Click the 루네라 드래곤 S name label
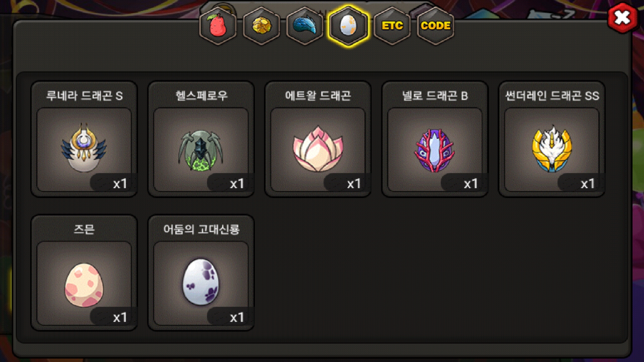The height and width of the screenshot is (362, 644). (84, 96)
